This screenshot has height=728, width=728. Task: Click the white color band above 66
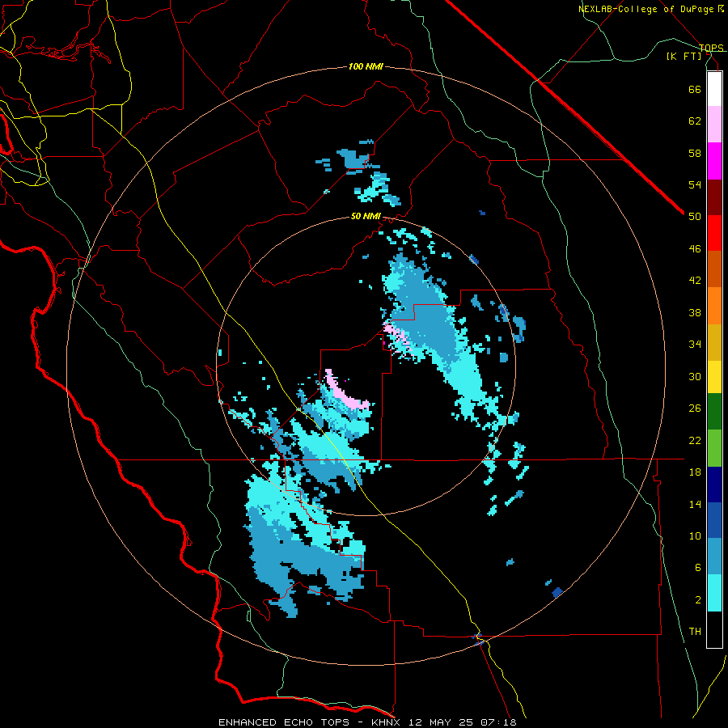coord(714,89)
